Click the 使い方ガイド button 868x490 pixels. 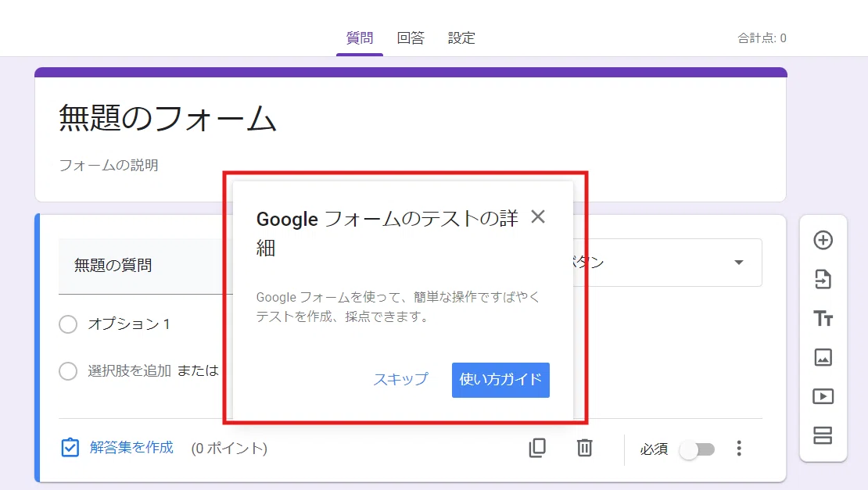point(500,380)
